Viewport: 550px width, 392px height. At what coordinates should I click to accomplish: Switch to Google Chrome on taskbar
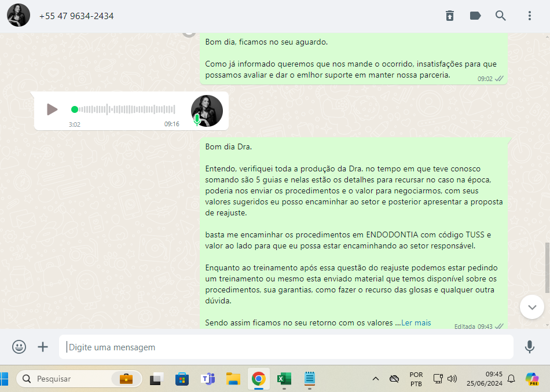pos(259,379)
